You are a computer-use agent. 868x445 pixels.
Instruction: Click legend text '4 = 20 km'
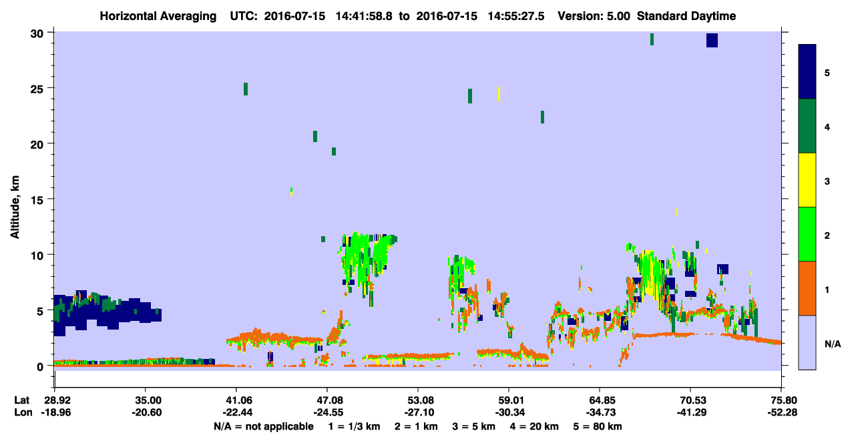[534, 426]
